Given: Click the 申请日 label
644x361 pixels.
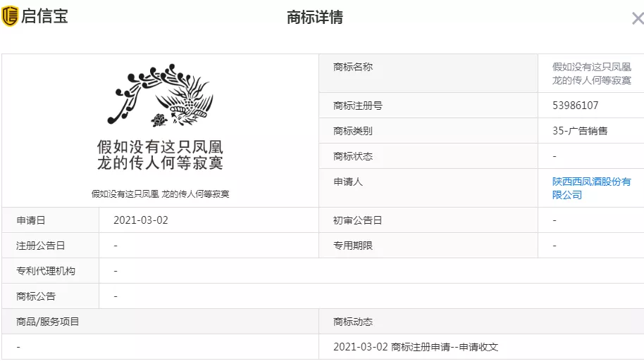Looking at the screenshot, I should [x=31, y=220].
